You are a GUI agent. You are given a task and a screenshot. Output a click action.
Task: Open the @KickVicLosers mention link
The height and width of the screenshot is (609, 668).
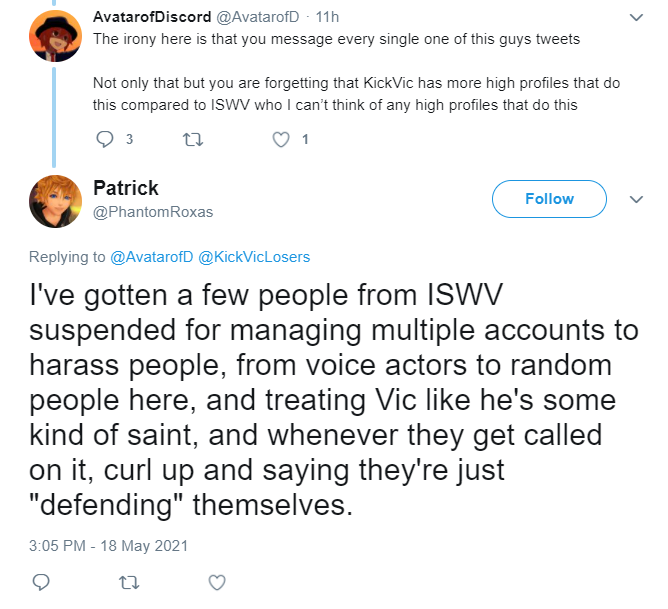[x=254, y=257]
